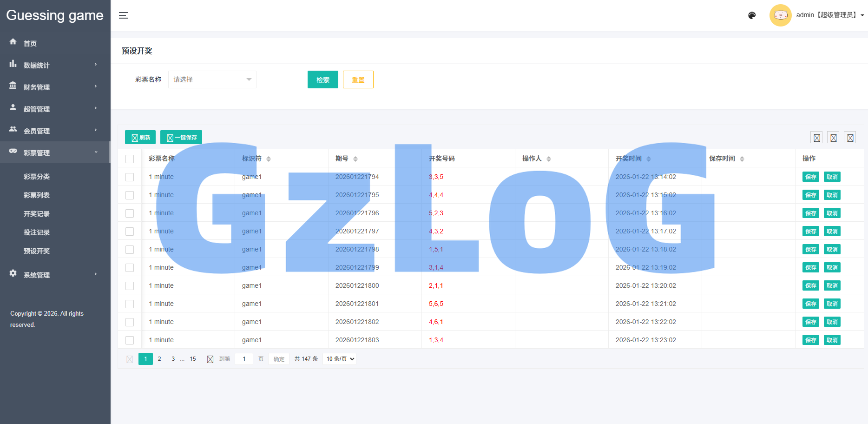Click the 数据统计 bar chart icon
The image size is (868, 424).
pos(13,64)
